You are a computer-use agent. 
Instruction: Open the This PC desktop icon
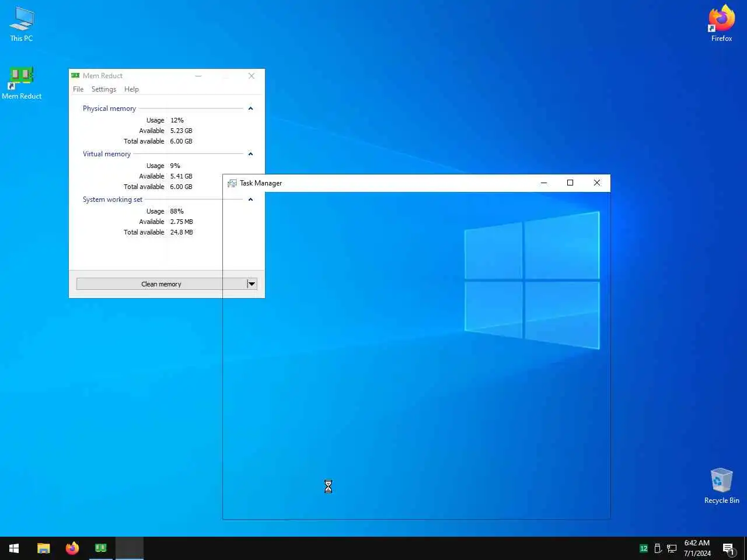[22, 24]
